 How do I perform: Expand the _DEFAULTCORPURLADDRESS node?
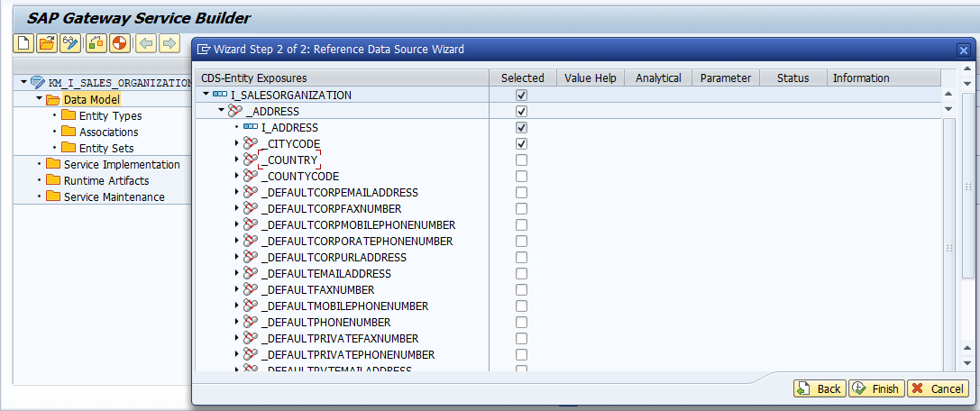pos(237,258)
